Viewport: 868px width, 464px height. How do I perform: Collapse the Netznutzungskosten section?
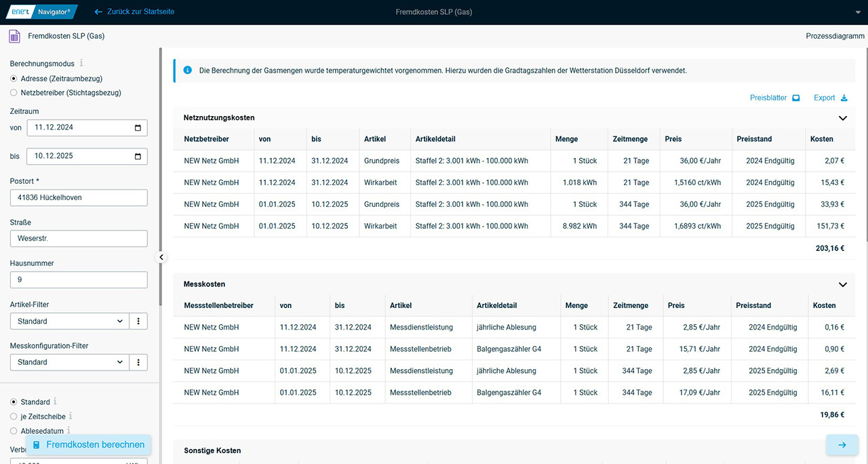pyautogui.click(x=843, y=118)
